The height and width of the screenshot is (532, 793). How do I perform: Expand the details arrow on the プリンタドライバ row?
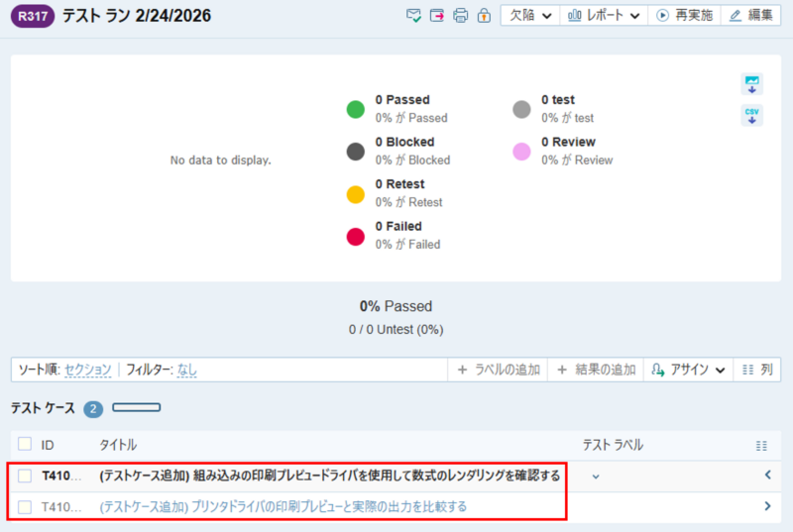click(767, 505)
